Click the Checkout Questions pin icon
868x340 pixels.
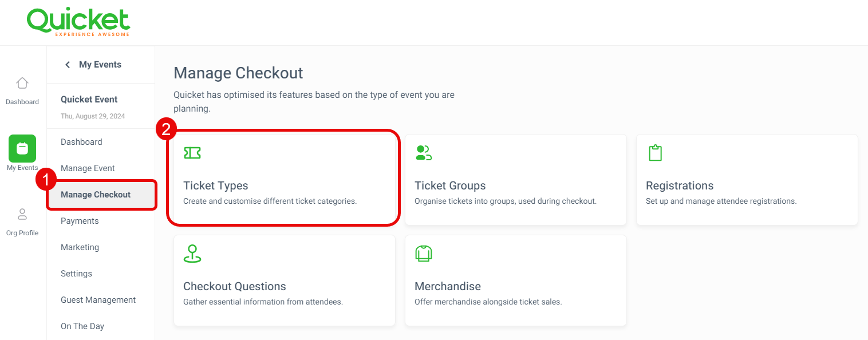pyautogui.click(x=192, y=254)
